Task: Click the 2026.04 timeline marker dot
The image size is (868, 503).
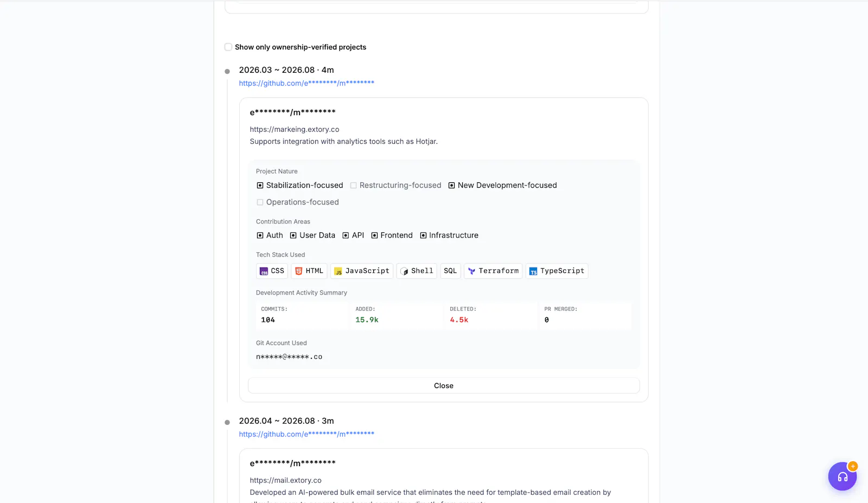Action: click(x=227, y=422)
